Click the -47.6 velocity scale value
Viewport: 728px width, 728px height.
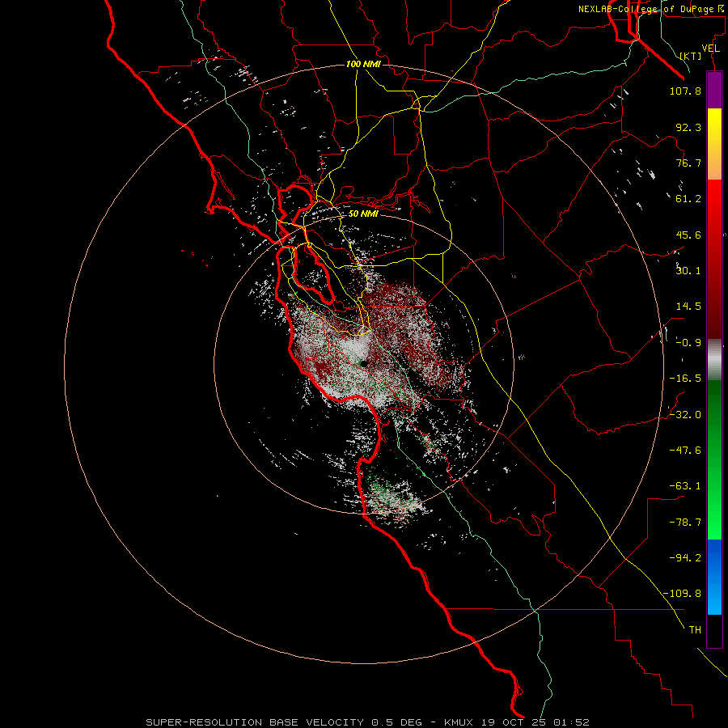tap(685, 451)
